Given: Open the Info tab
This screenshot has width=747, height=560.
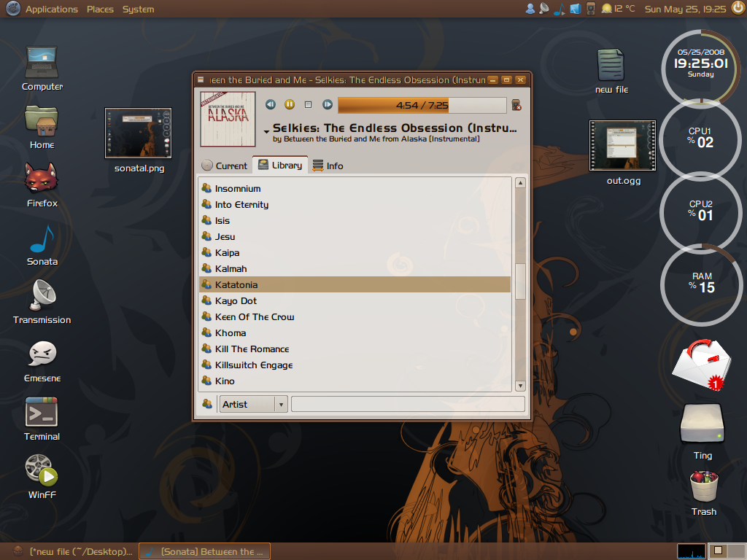Looking at the screenshot, I should click(x=328, y=166).
